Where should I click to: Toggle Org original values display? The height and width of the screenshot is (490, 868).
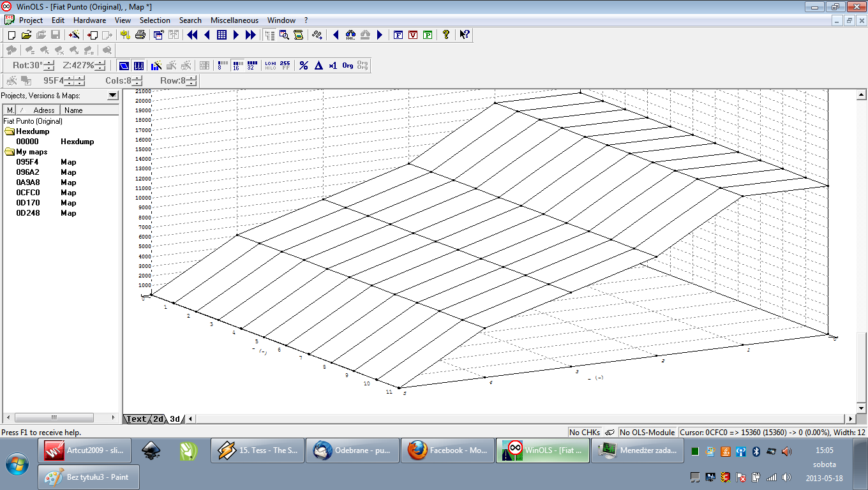[x=348, y=65]
